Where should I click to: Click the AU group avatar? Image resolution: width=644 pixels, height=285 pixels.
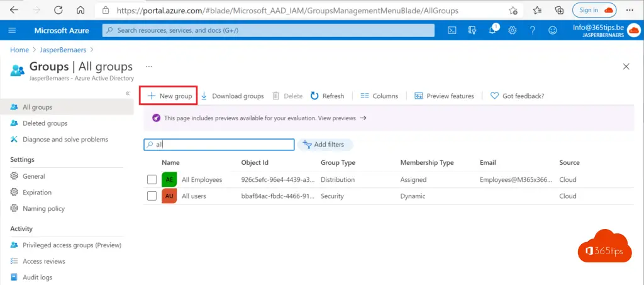(169, 196)
